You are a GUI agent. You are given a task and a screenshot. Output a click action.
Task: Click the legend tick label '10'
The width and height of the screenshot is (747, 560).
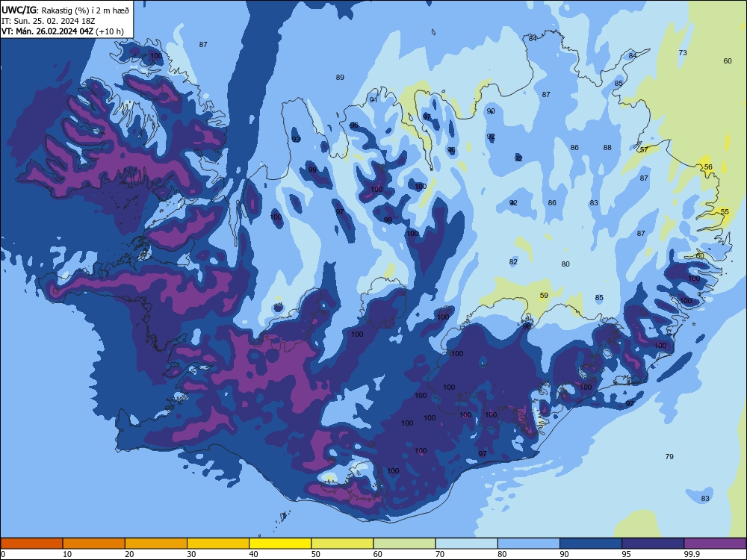67,554
